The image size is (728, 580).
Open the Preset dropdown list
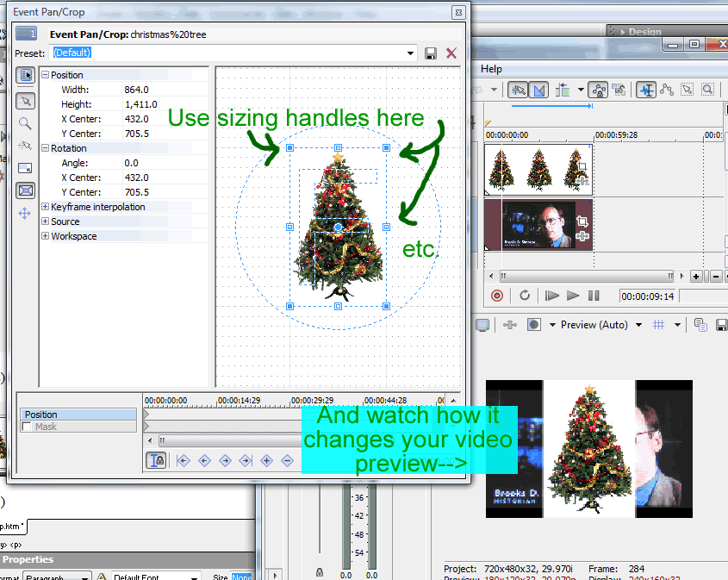tap(410, 53)
